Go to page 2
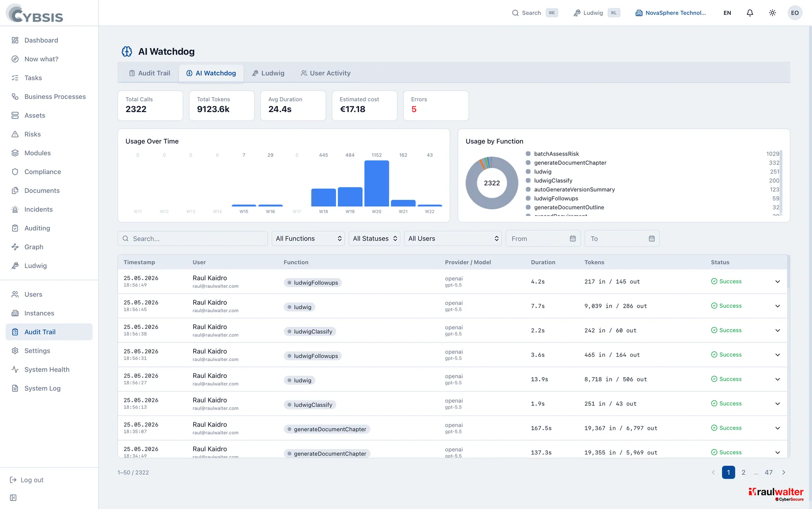The image size is (812, 509). [743, 472]
